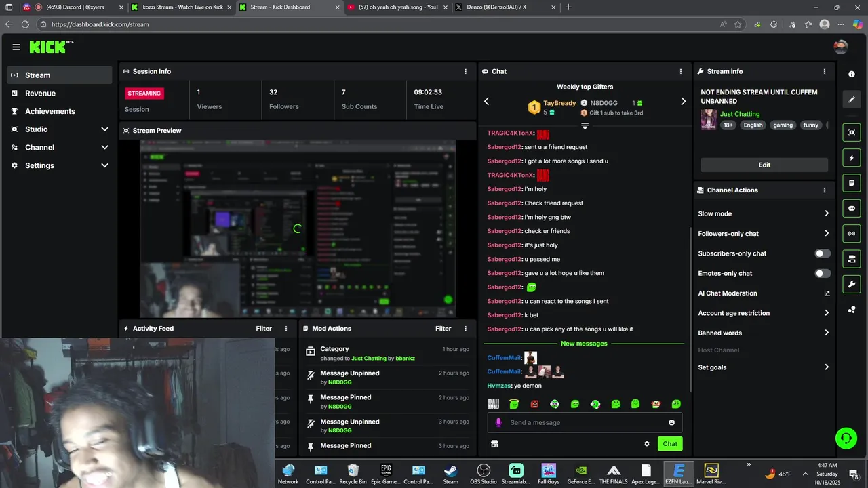868x488 pixels.
Task: Insert the BAU emote
Action: [494, 404]
